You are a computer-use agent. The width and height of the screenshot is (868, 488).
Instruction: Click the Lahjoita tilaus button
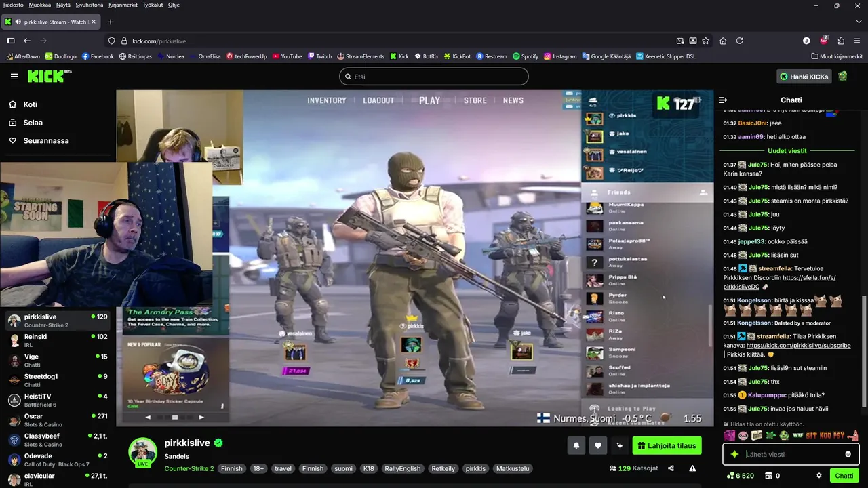tap(667, 446)
